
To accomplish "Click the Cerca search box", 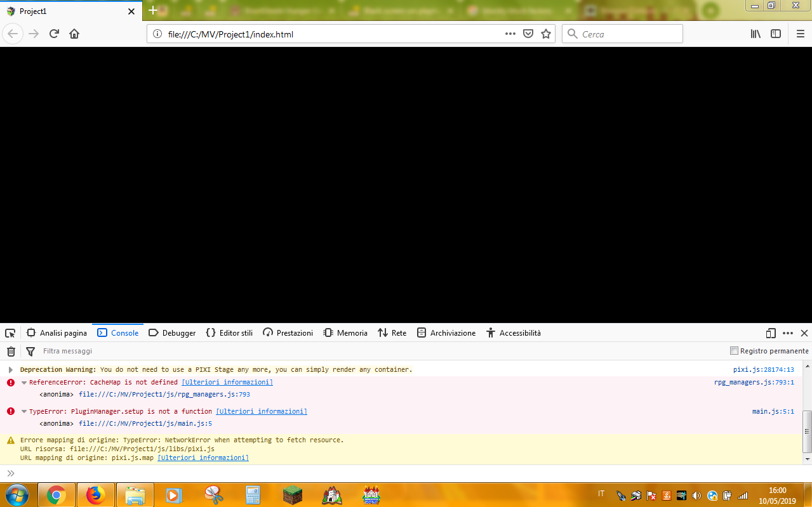I will [622, 34].
